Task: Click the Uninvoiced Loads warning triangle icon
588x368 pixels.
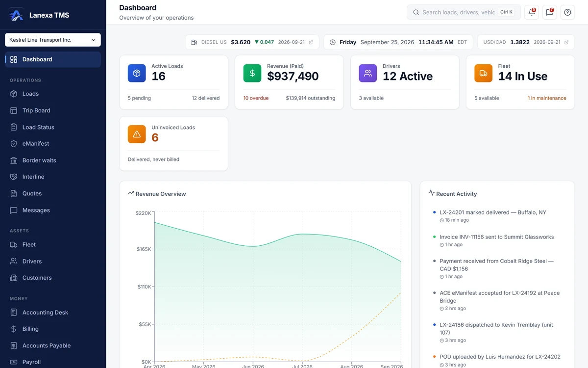Action: [x=137, y=134]
